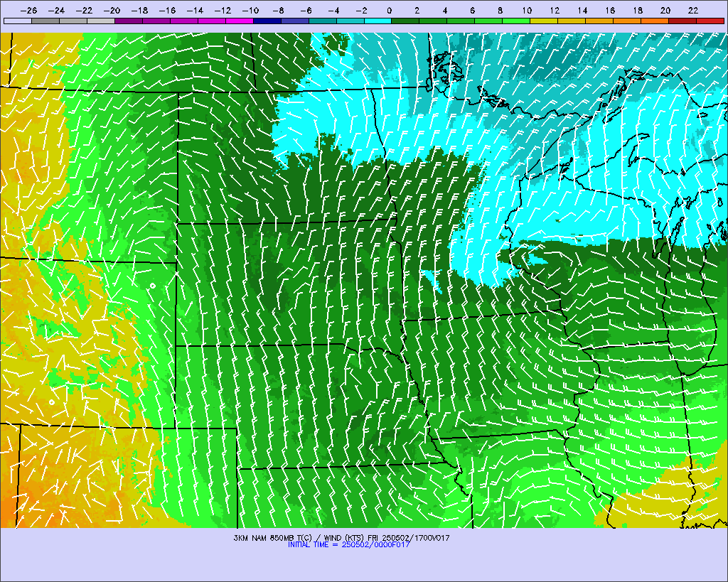
Task: Select the -6 legend label
Action: 306,11
